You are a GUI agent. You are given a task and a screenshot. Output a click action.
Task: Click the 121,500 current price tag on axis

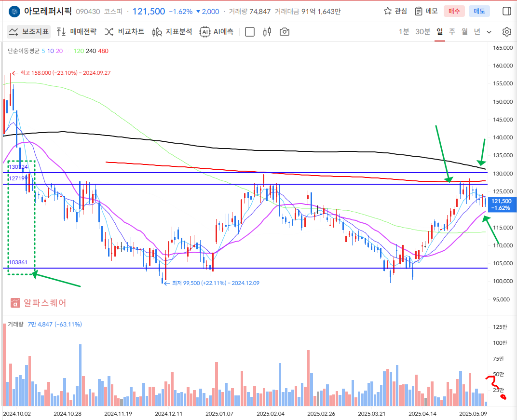coord(501,204)
